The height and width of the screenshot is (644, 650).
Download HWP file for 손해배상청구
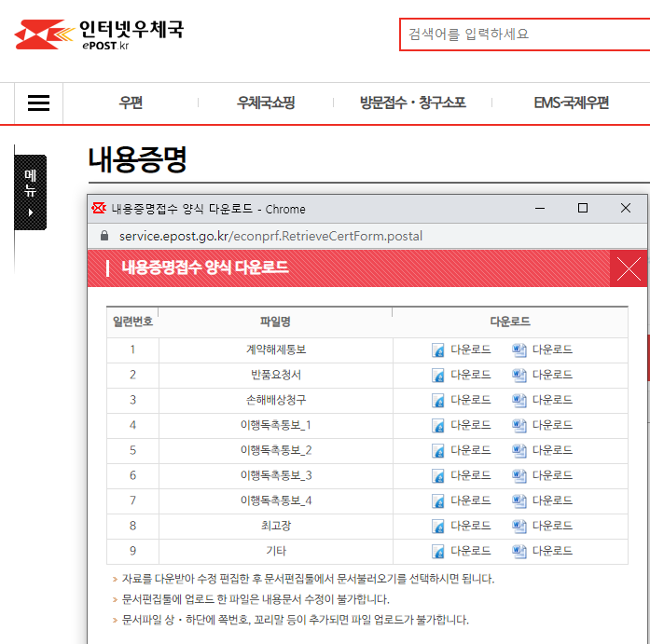coord(461,401)
